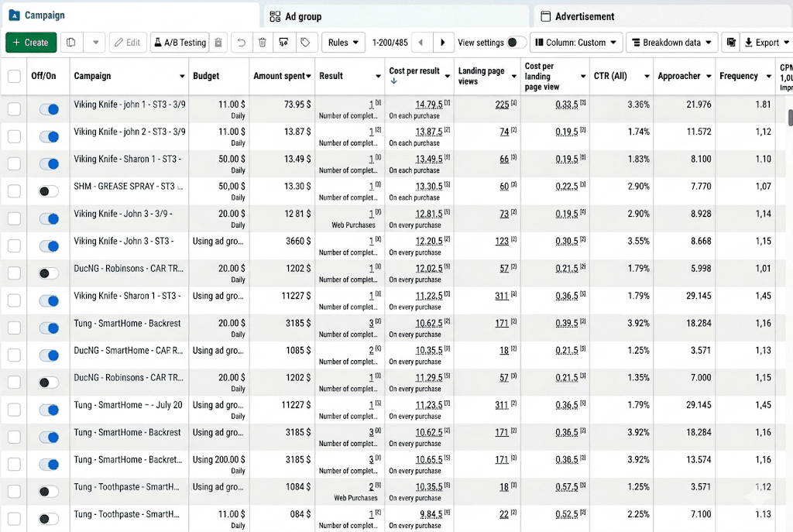Click the Edit pencil button
Screen dimensions: 793x532
128,43
